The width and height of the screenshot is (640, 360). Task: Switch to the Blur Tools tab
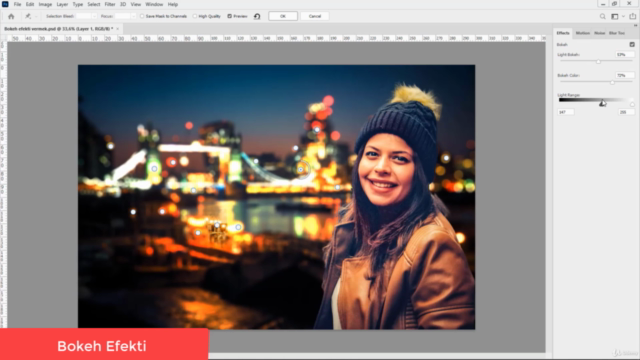click(617, 33)
